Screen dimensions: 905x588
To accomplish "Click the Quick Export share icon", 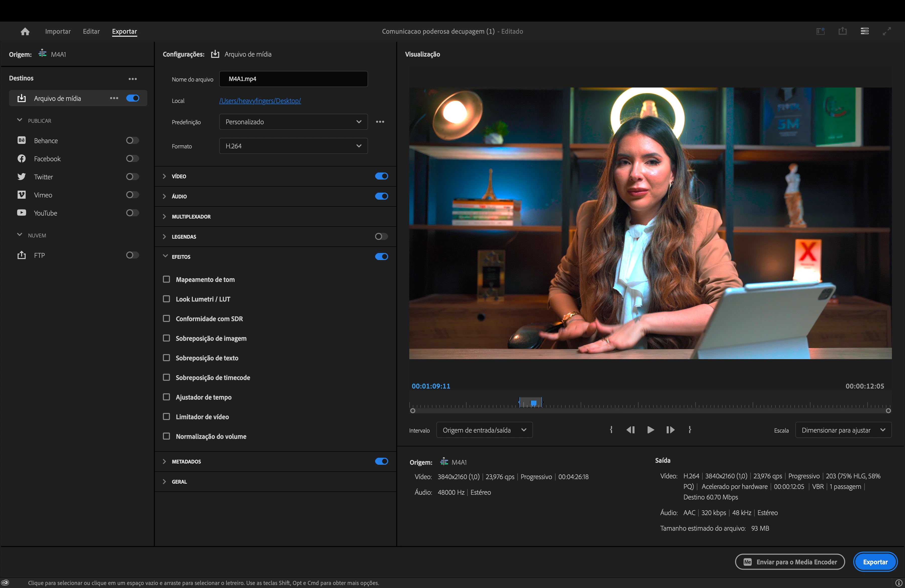I will tap(842, 31).
